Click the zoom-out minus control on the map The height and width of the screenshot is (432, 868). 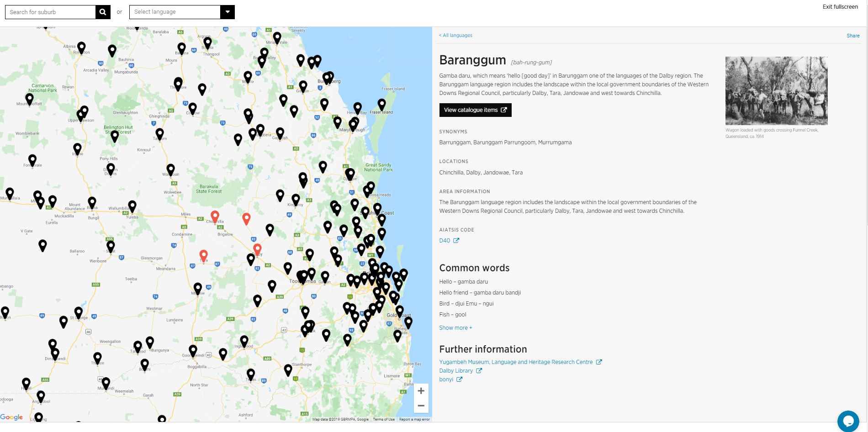pyautogui.click(x=421, y=406)
